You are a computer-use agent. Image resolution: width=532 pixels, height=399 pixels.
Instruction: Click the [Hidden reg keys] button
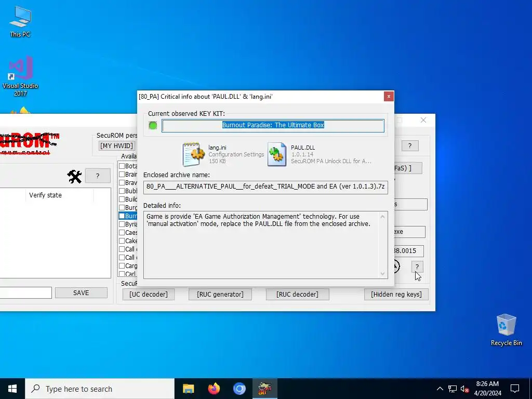[x=396, y=294]
